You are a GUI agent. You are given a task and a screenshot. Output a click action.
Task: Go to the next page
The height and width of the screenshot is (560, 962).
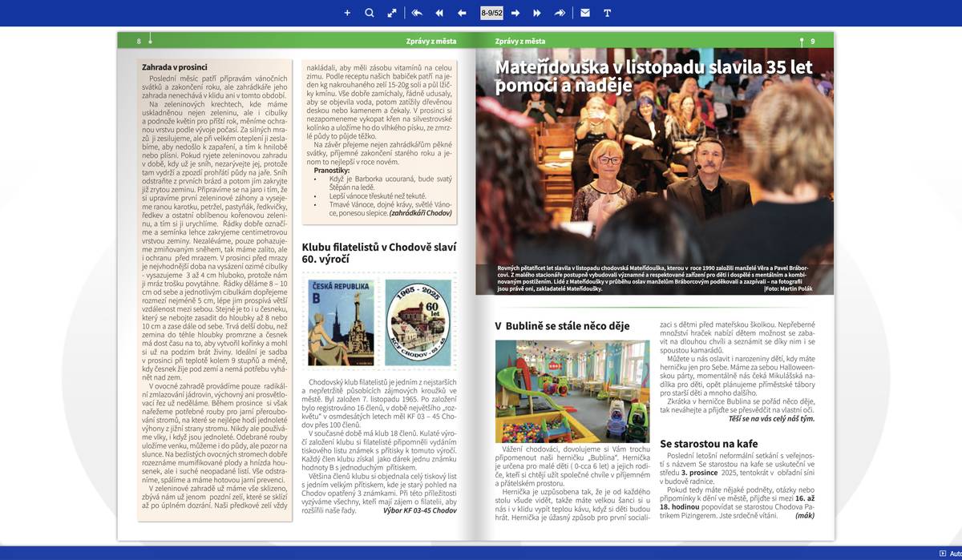[515, 13]
